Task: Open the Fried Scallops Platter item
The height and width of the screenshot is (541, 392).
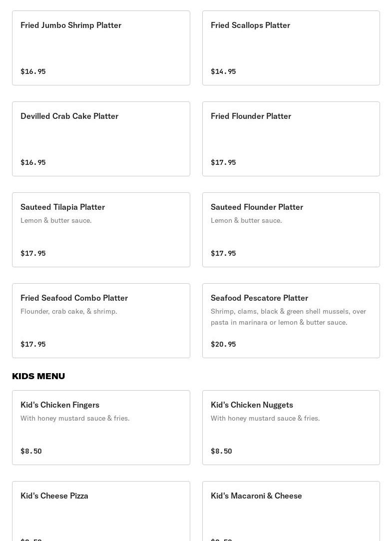Action: pos(291,48)
